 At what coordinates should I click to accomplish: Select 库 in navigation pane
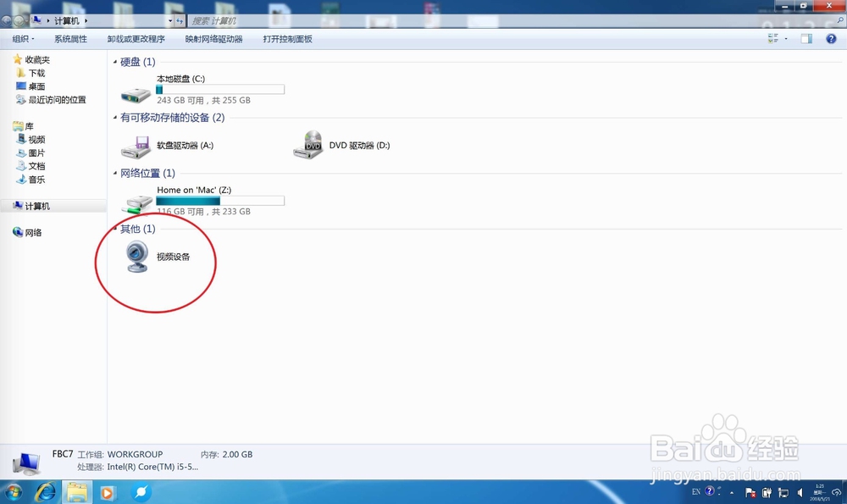point(23,126)
